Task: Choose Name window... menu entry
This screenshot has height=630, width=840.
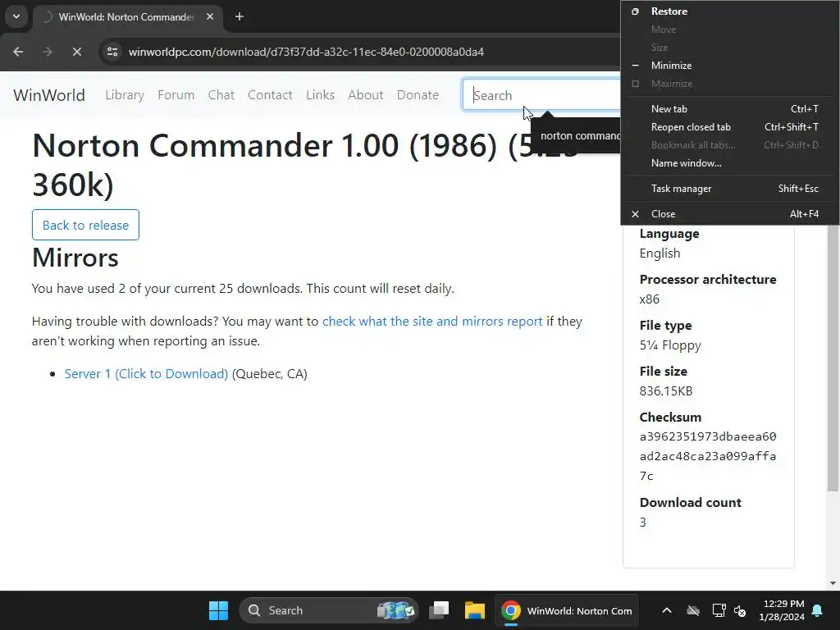Action: [x=729, y=163]
